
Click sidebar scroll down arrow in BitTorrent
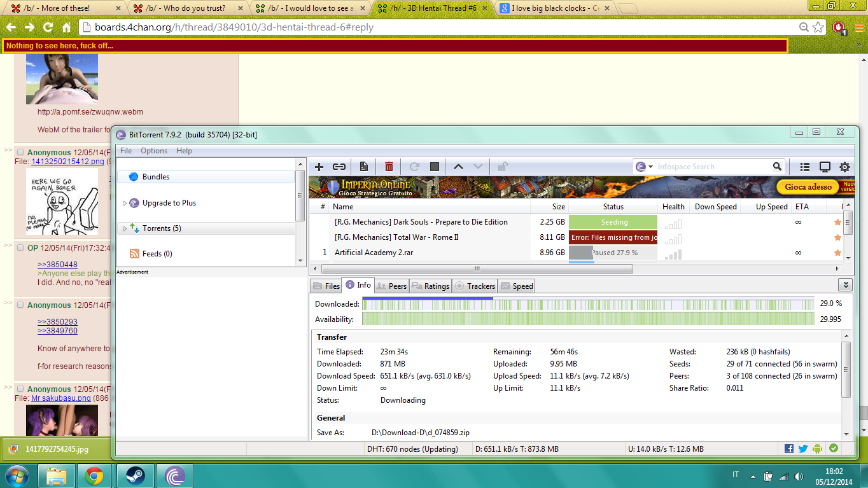300,260
